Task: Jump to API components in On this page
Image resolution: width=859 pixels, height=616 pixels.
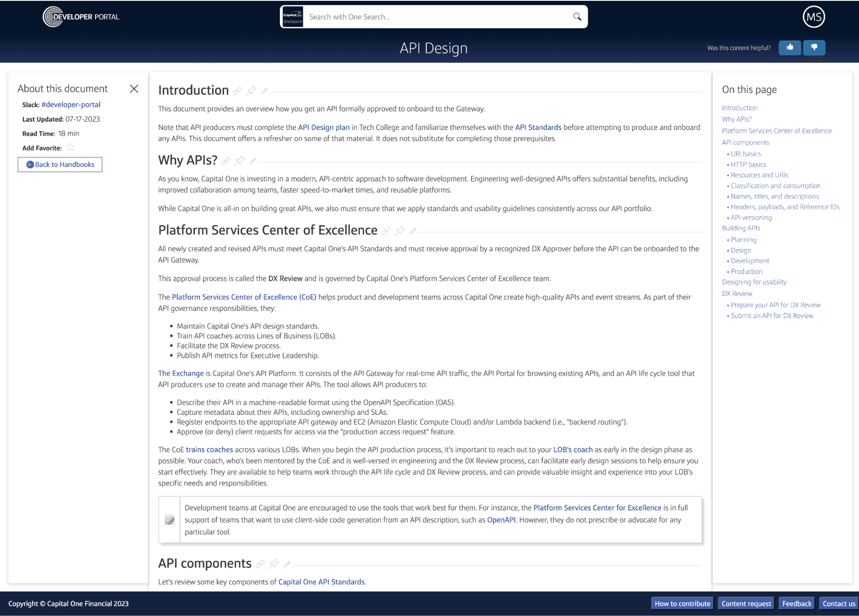Action: tap(746, 142)
